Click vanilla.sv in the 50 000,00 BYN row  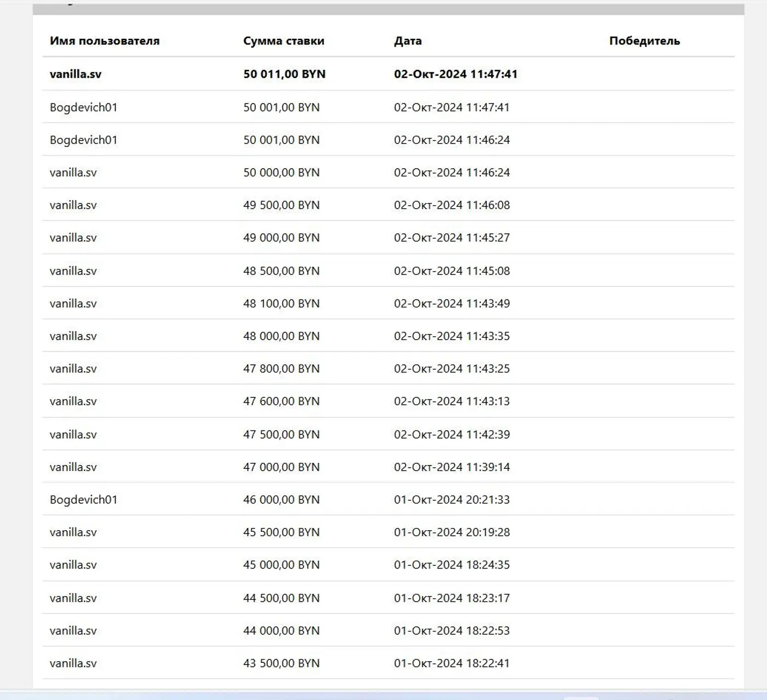click(x=73, y=173)
